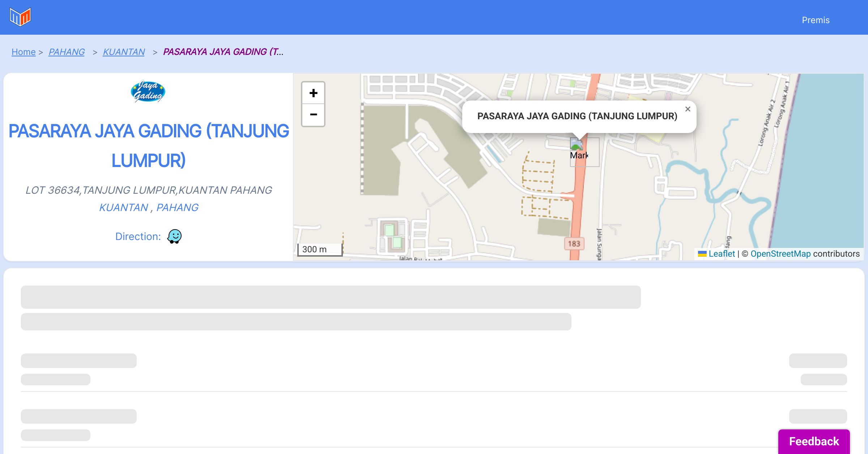The width and height of the screenshot is (868, 454).
Task: Click route 183 shield on map
Action: pyautogui.click(x=574, y=244)
